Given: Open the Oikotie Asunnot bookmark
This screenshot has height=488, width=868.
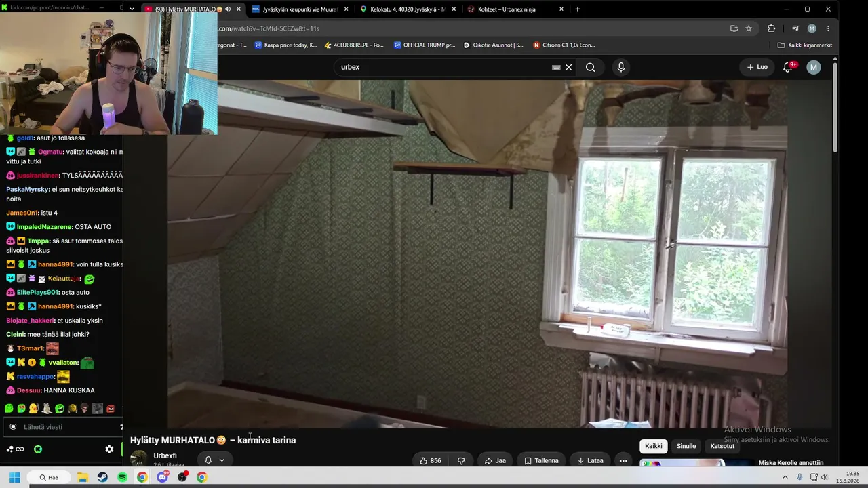Looking at the screenshot, I should tap(493, 45).
